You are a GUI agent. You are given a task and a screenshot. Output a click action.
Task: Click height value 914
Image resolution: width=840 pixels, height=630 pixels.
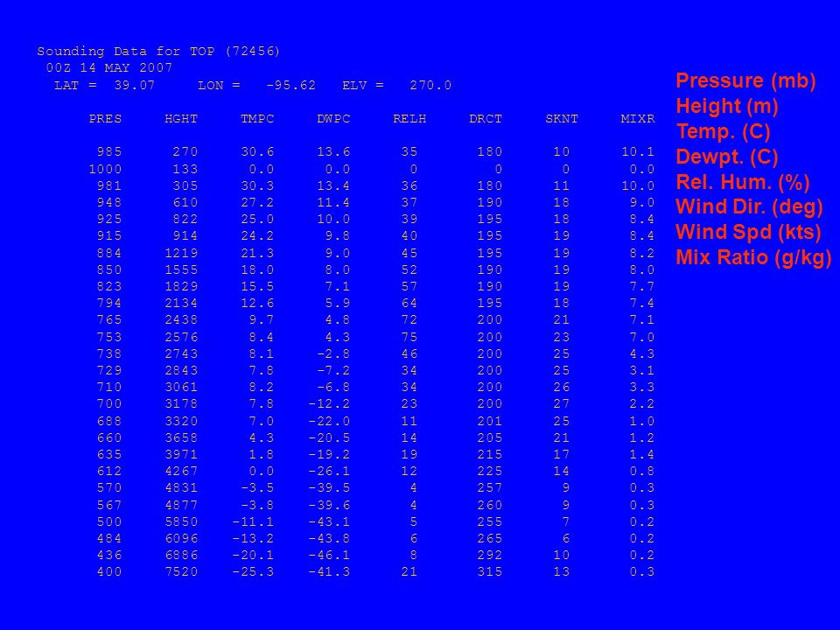185,235
